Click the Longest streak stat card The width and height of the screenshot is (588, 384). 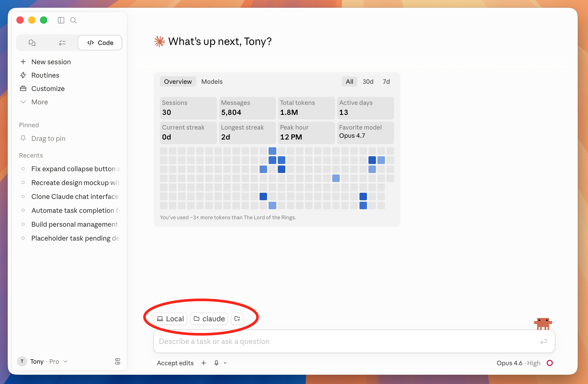click(247, 133)
